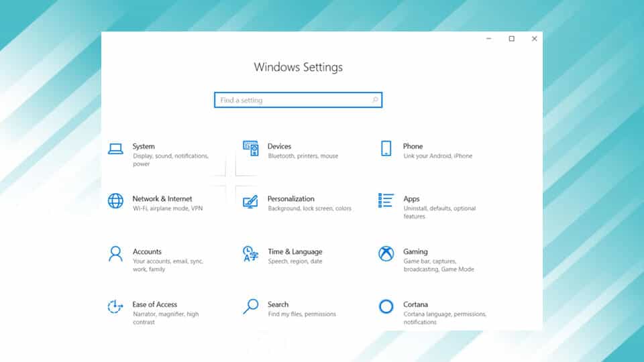Click the Apps list icon
The height and width of the screenshot is (362, 644).
(386, 200)
